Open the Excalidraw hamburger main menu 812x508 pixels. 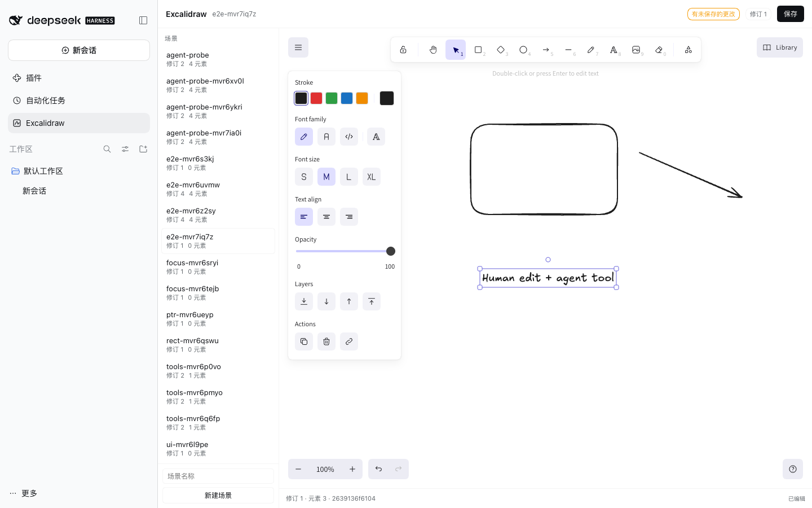coord(298,47)
